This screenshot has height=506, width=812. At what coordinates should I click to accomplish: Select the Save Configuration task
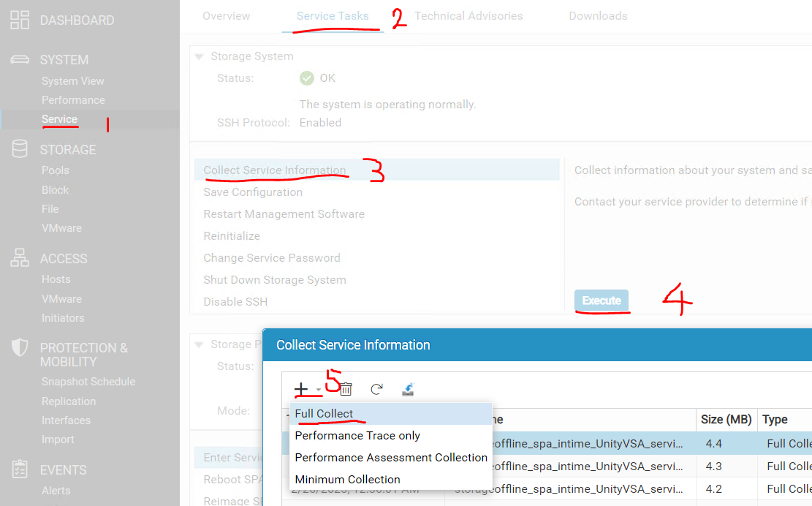252,192
